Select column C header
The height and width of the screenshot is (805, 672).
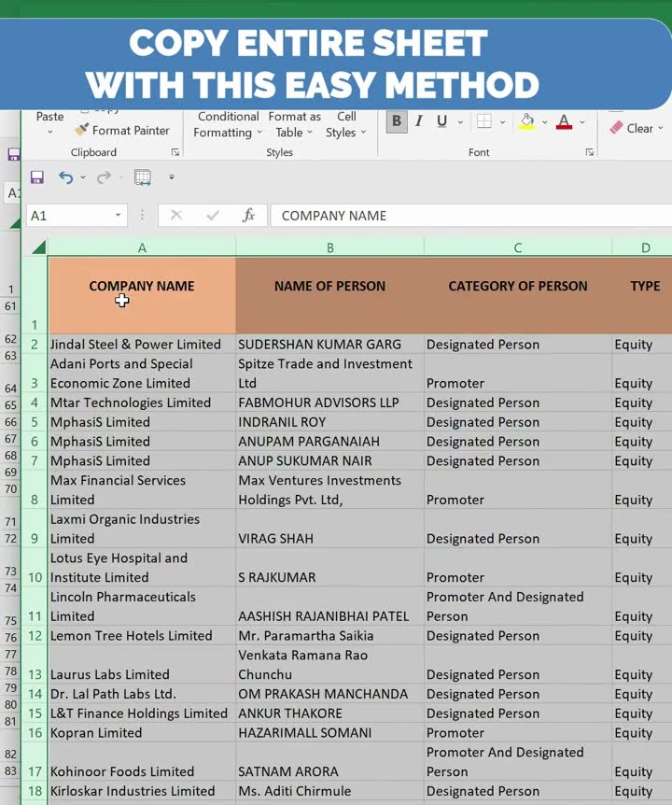518,248
